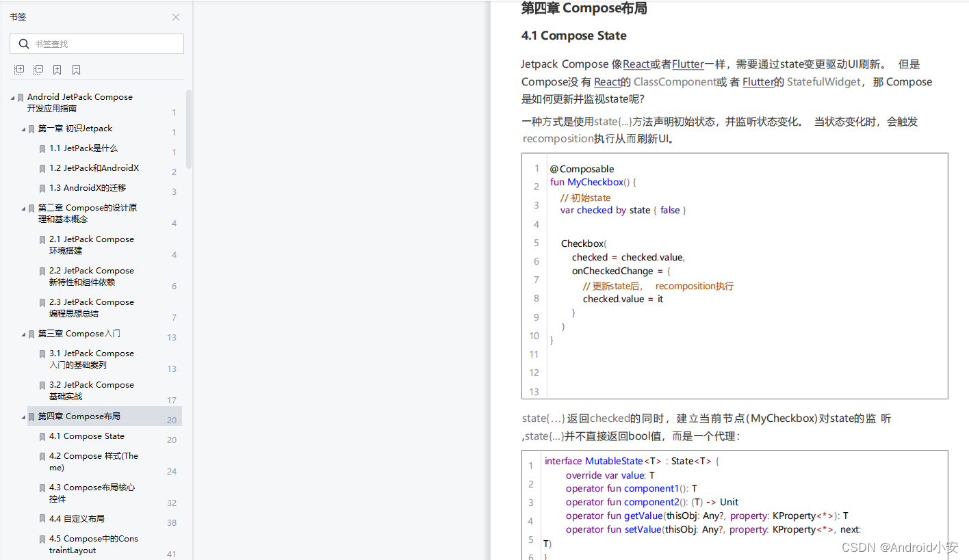Collapse the Android JetPack Compose root bookmark
969x560 pixels.
(x=13, y=98)
